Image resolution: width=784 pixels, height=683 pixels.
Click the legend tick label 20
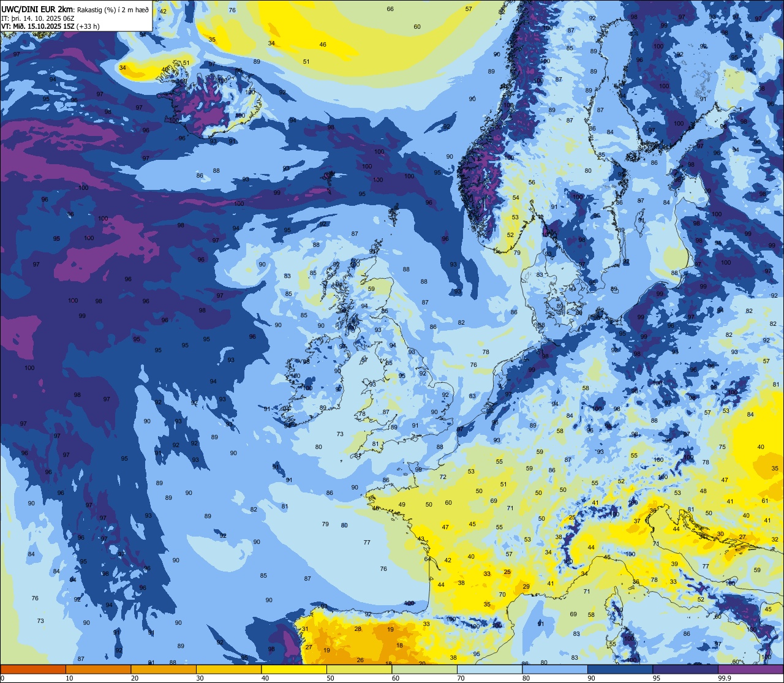point(135,678)
